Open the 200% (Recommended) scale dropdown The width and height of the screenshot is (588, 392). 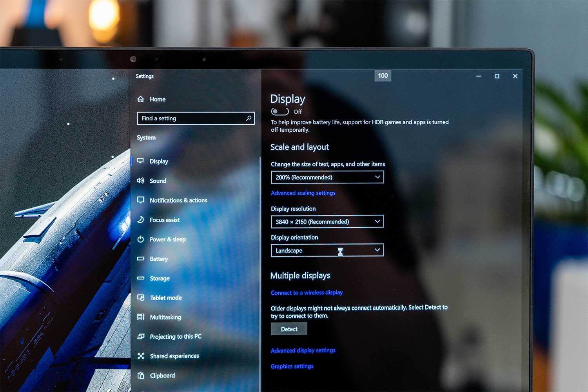[327, 177]
